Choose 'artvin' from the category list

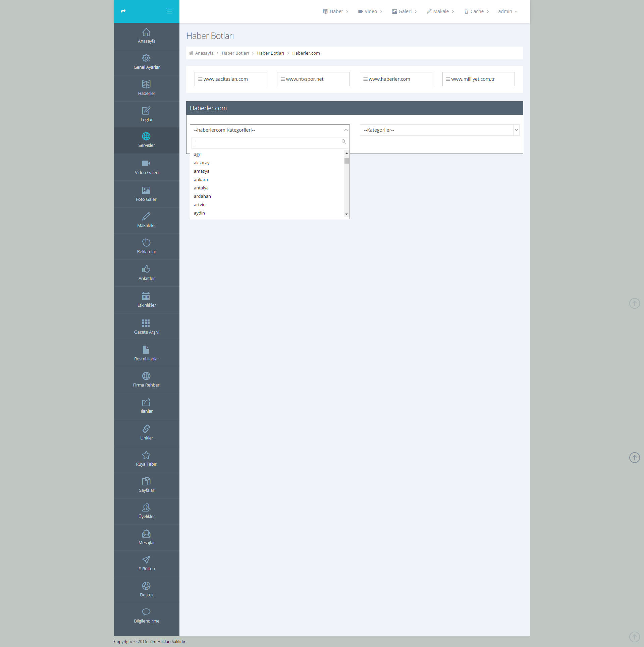click(267, 205)
